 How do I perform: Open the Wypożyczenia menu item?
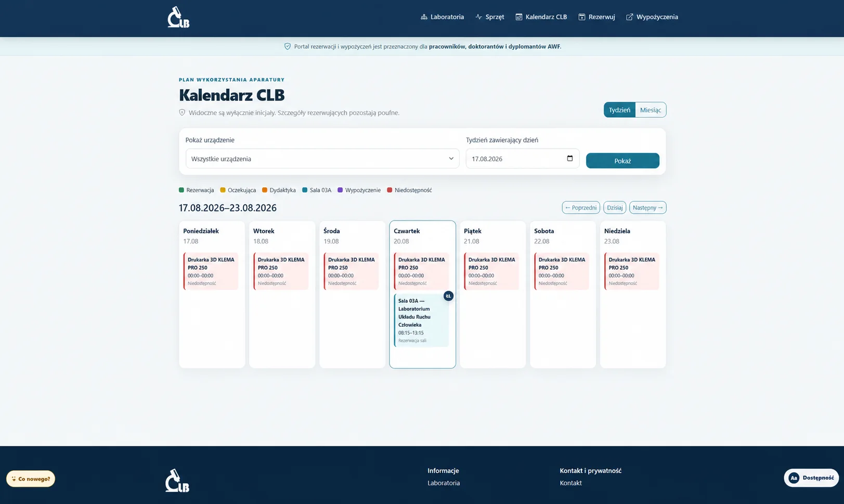tap(652, 17)
